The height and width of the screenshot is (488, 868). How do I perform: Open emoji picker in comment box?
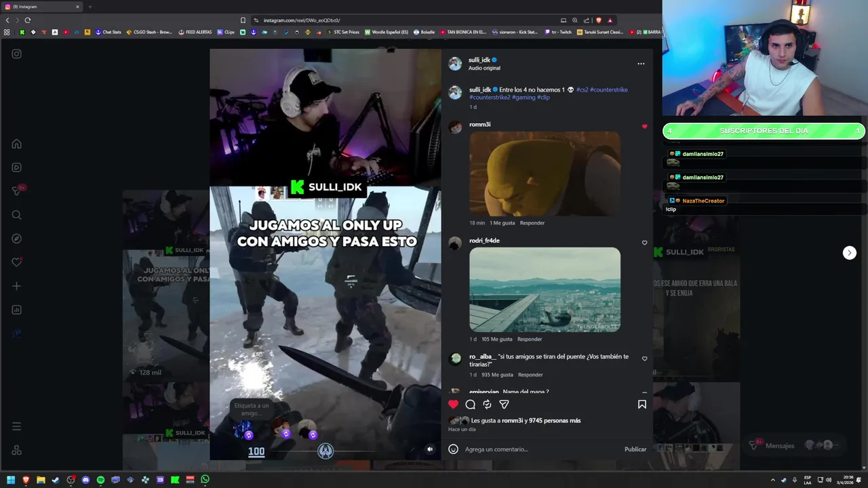(x=454, y=449)
